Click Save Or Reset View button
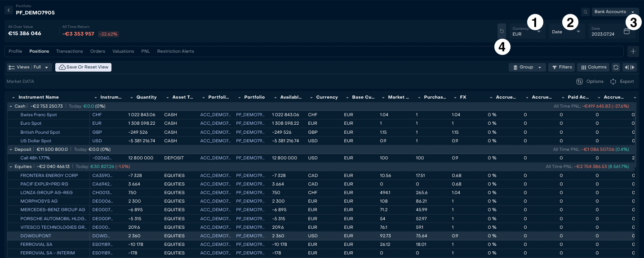 (83, 67)
